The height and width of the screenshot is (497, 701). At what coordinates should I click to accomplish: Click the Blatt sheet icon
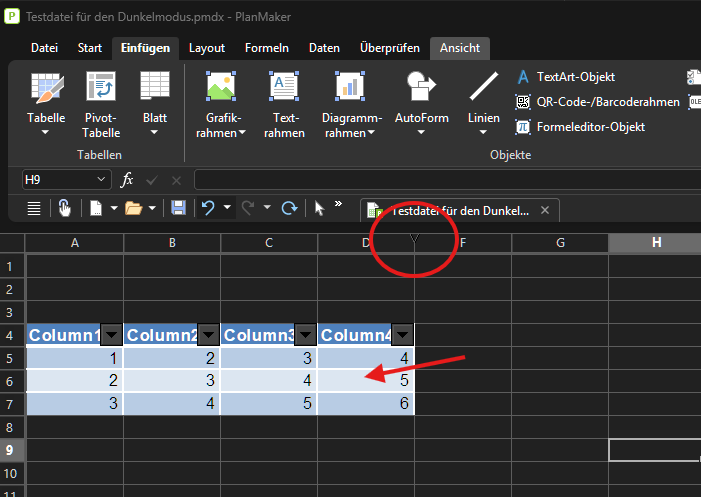[x=155, y=85]
